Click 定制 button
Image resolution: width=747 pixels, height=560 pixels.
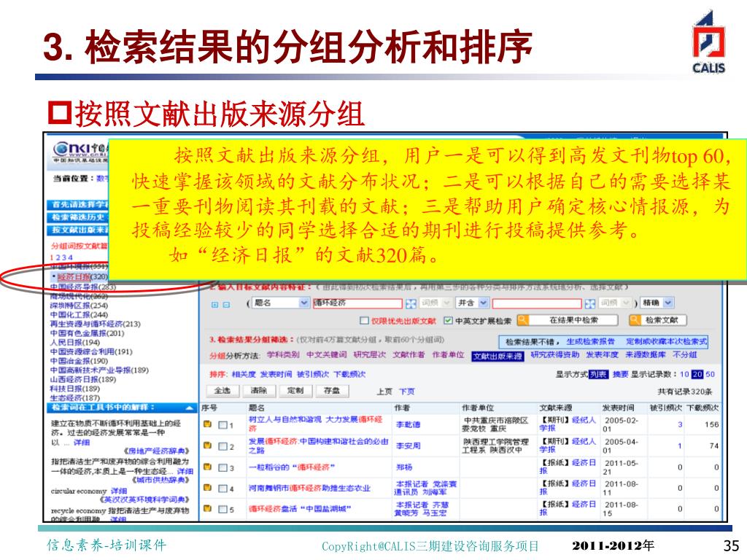click(295, 391)
